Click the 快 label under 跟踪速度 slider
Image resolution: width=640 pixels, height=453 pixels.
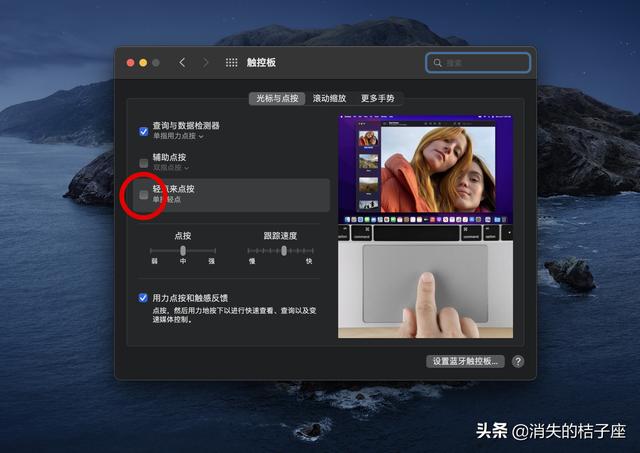coord(309,261)
